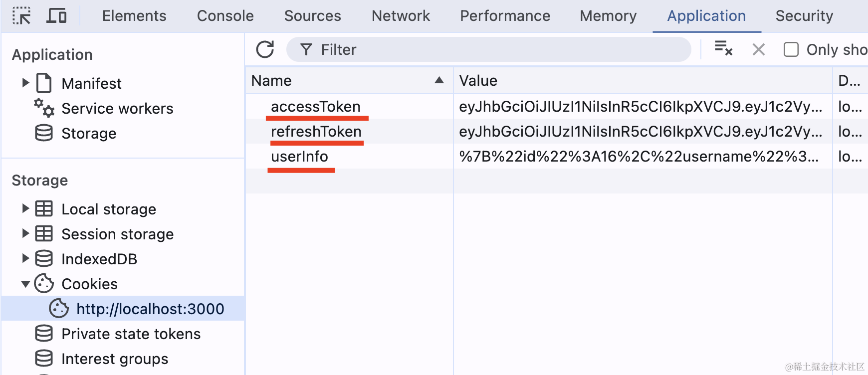Image resolution: width=868 pixels, height=375 pixels.
Task: Click the inspect element picker icon
Action: 21,16
